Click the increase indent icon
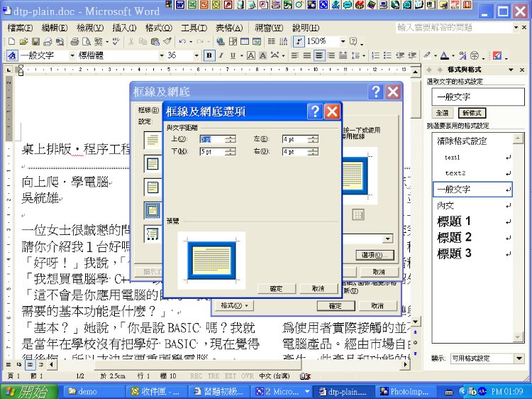Screen dimensions: 532x399 click(x=412, y=55)
